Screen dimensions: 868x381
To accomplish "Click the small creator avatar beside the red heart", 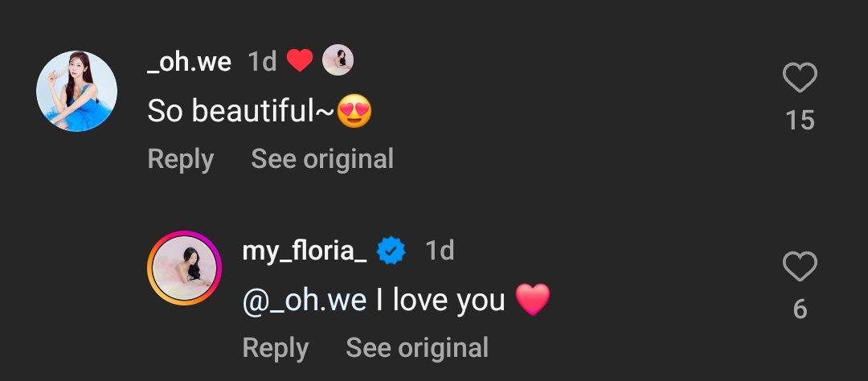I will (338, 61).
